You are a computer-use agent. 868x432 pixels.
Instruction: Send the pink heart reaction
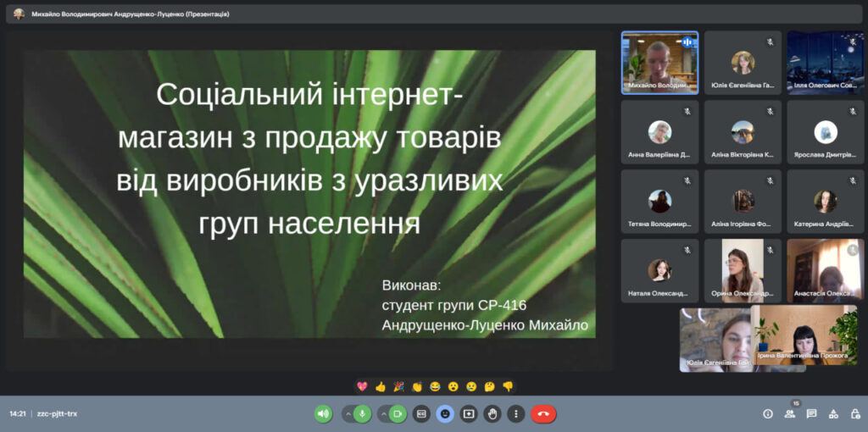click(362, 386)
